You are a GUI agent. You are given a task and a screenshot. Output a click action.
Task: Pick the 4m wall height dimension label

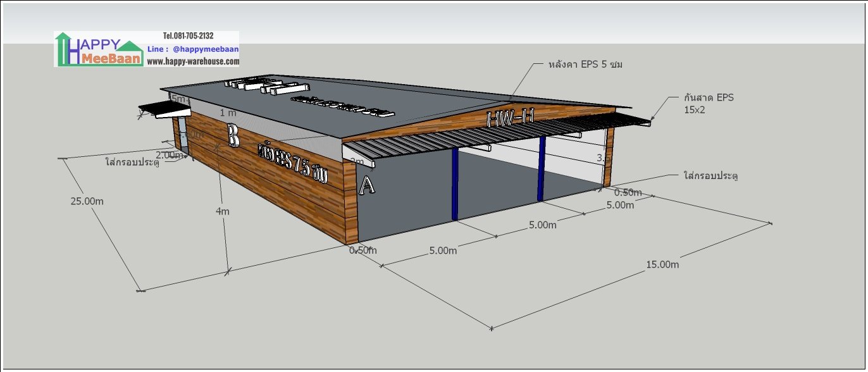pyautogui.click(x=223, y=211)
